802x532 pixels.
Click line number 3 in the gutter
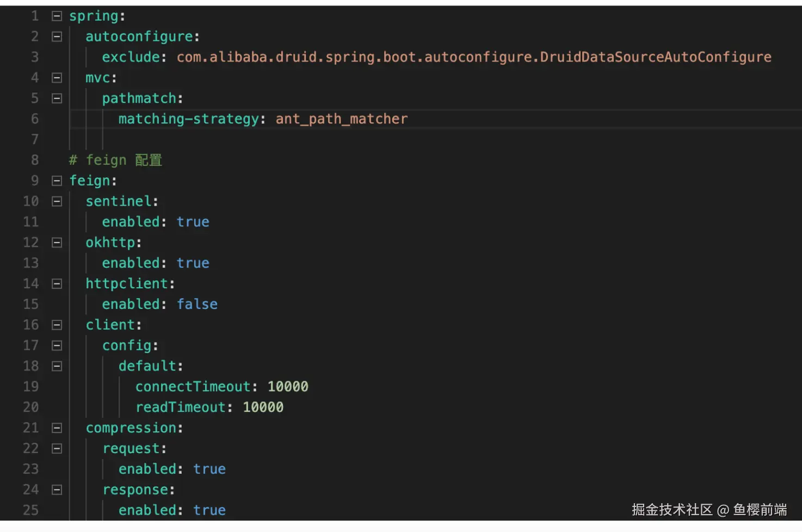coord(34,57)
